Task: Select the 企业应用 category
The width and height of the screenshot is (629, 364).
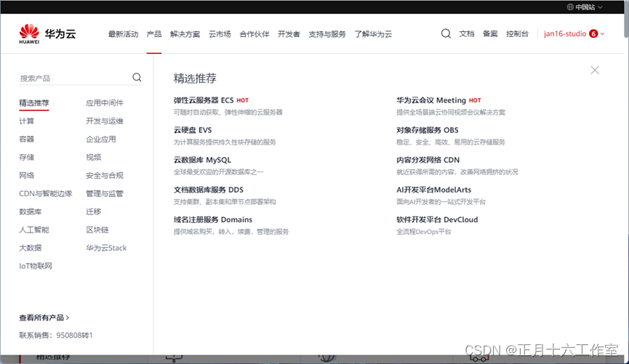Action: tap(100, 139)
